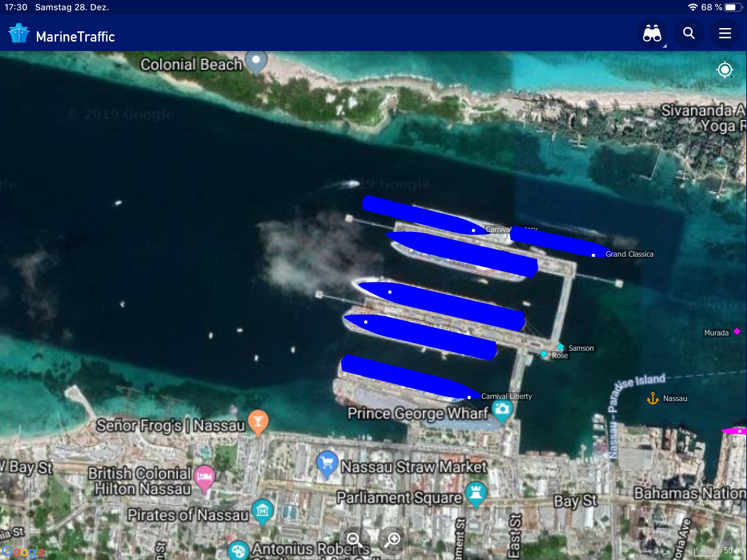Tap the Colonial Beach location pin
747x560 pixels.
point(256,61)
